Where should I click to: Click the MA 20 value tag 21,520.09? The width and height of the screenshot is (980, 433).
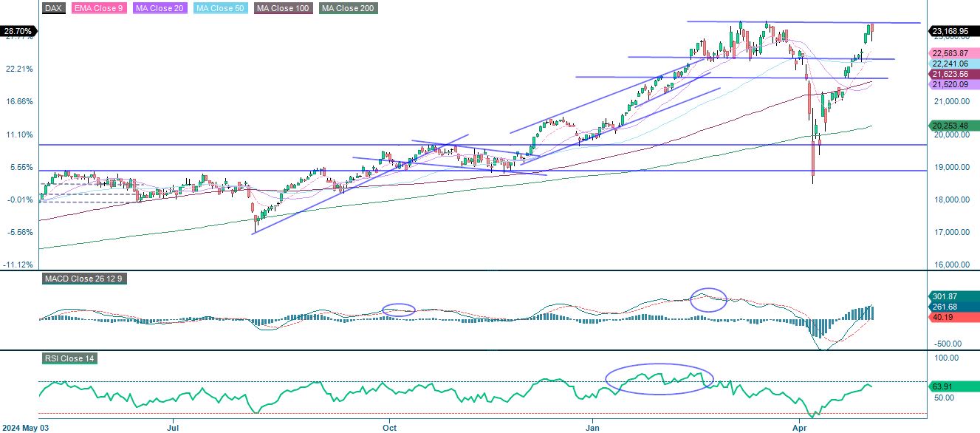pos(955,85)
